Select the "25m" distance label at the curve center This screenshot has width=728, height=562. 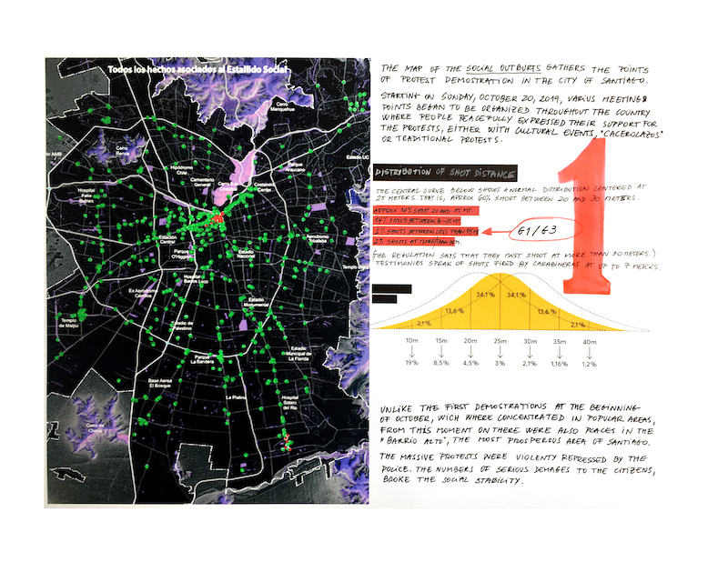click(500, 341)
